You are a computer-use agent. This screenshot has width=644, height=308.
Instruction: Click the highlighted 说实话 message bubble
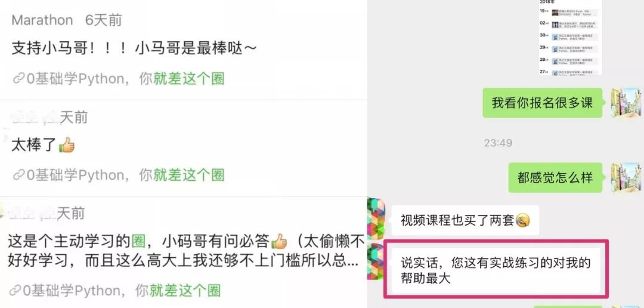coord(496,270)
